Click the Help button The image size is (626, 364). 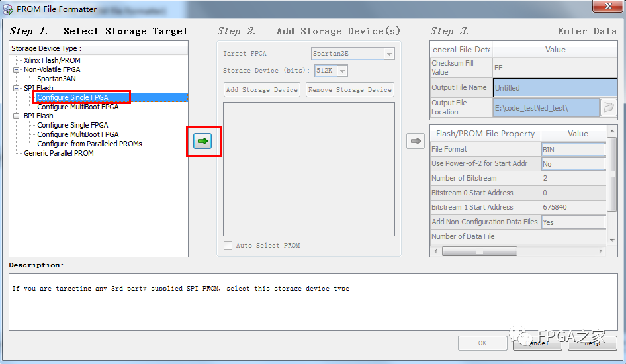[592, 343]
